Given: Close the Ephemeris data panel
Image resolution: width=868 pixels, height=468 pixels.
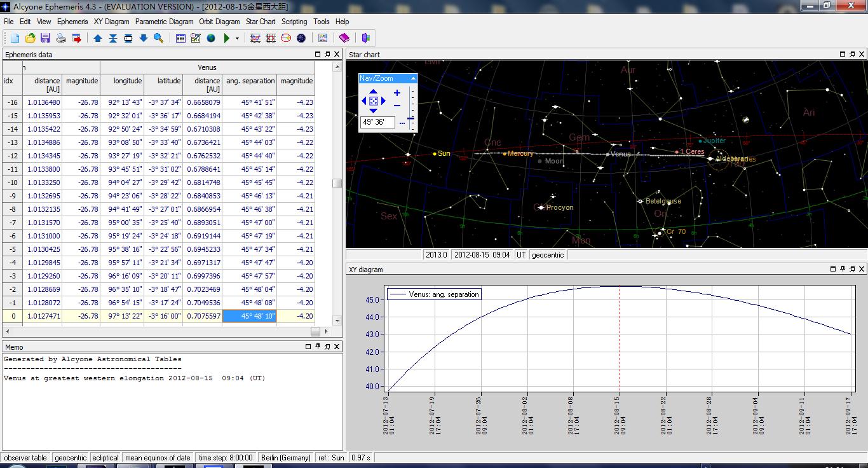Looking at the screenshot, I should click(337, 55).
